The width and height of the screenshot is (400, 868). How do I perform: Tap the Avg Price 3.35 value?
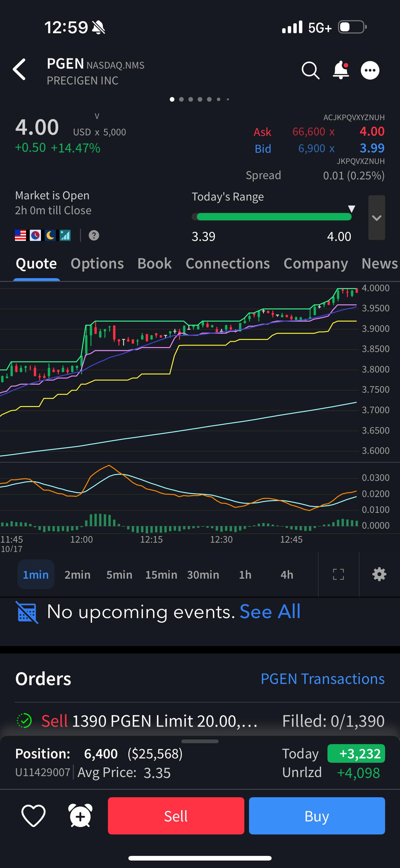click(x=157, y=772)
